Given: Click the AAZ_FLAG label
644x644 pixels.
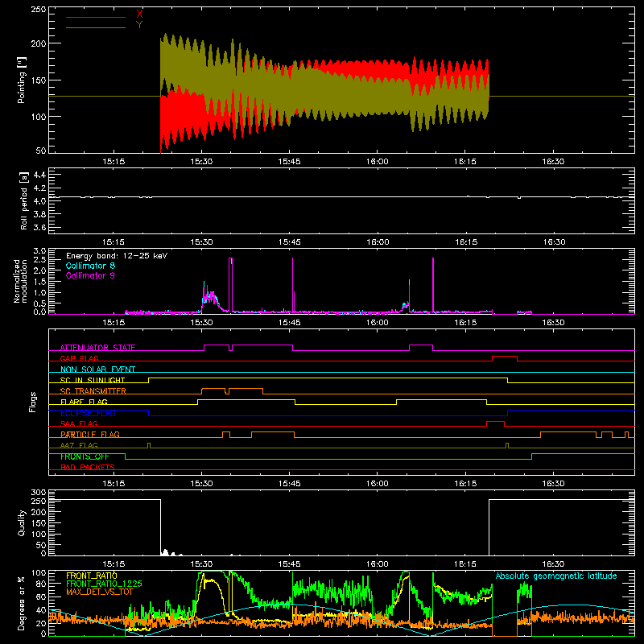Looking at the screenshot, I should (79, 445).
